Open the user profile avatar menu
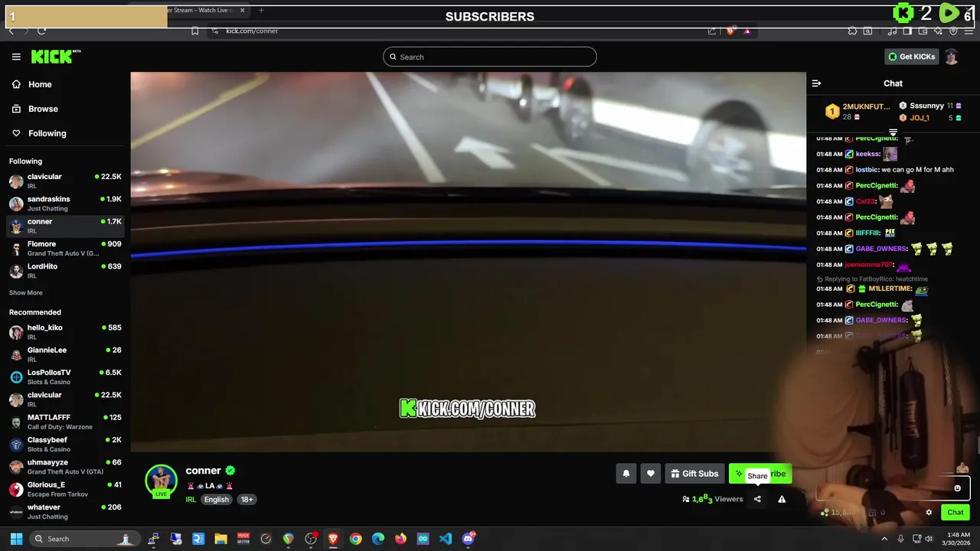 click(951, 57)
